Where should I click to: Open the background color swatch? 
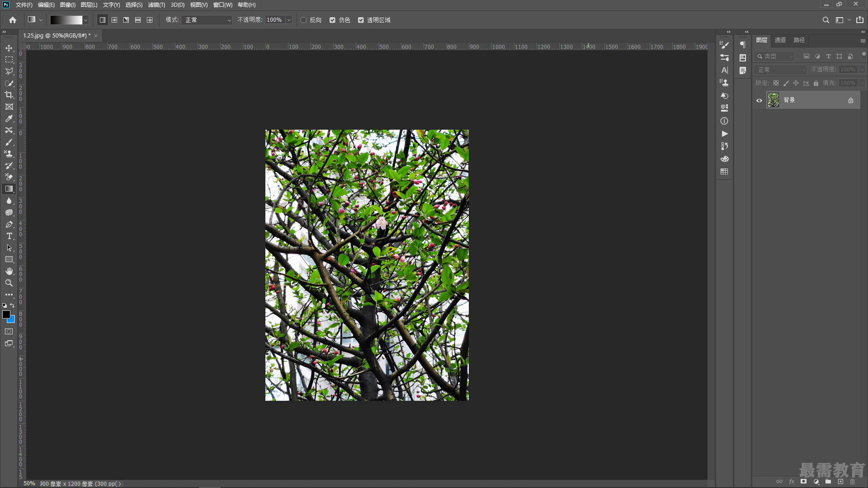pyautogui.click(x=12, y=320)
